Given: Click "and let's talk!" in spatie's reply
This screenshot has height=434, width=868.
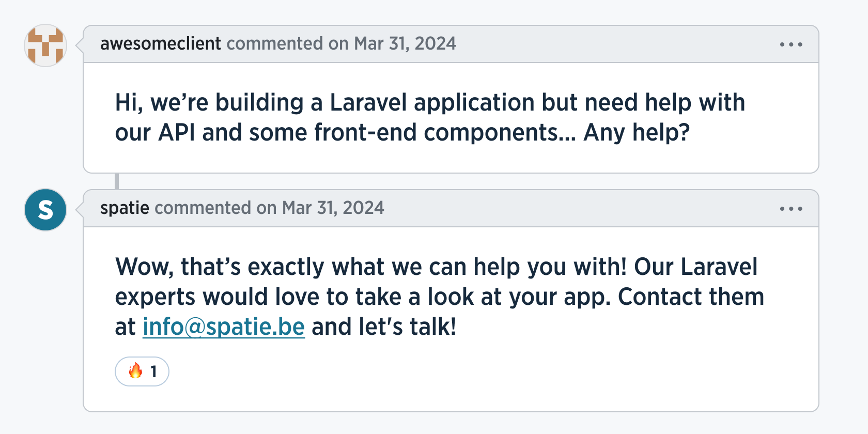Looking at the screenshot, I should [x=384, y=327].
